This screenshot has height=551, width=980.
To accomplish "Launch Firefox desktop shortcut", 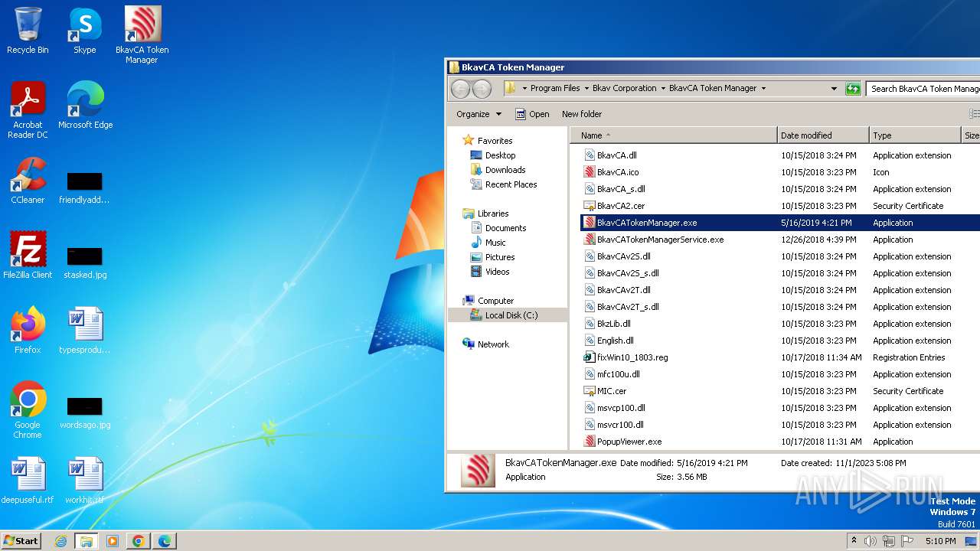I will 28,331.
